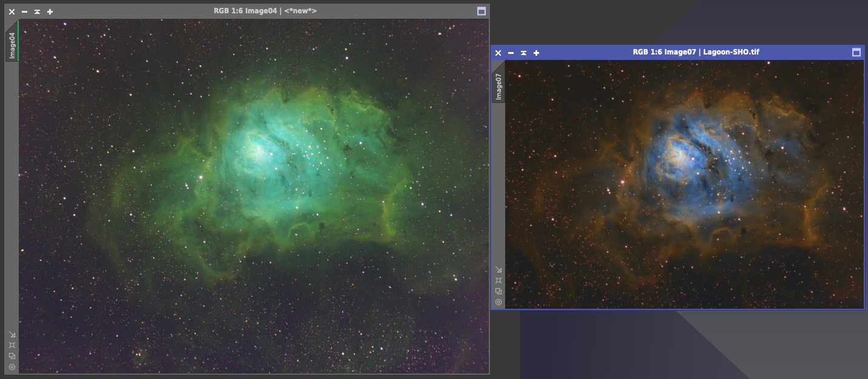Maximize the Lagoon-SHO.tif window with plus button
The image size is (868, 379).
[536, 53]
